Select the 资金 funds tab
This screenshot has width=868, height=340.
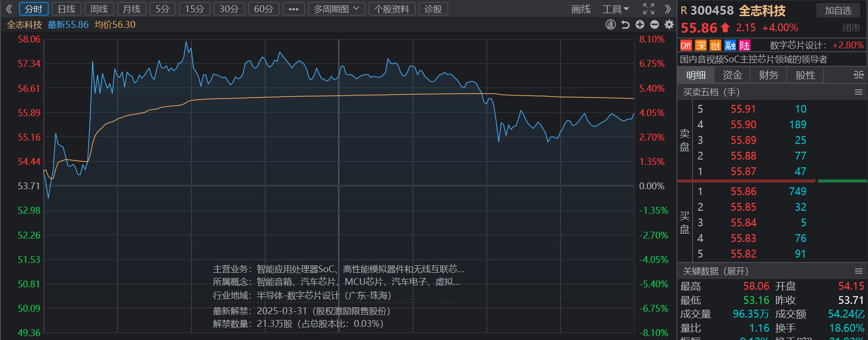[732, 75]
